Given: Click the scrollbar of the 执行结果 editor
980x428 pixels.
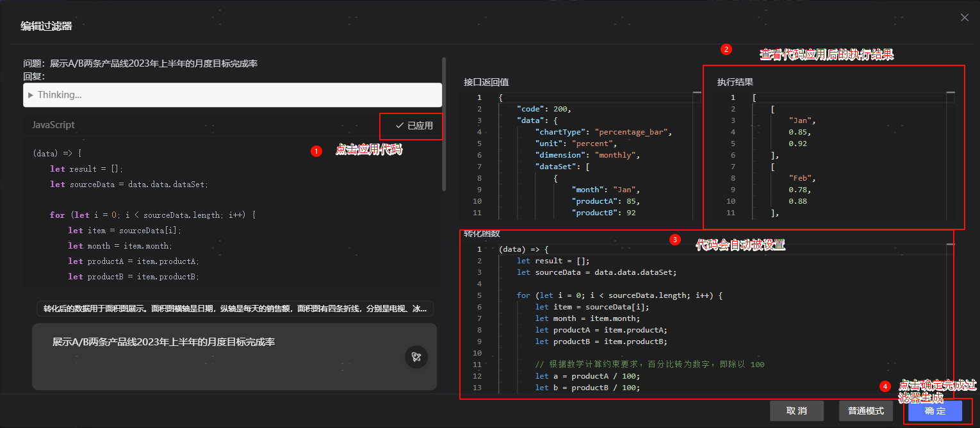Looking at the screenshot, I should (x=951, y=156).
